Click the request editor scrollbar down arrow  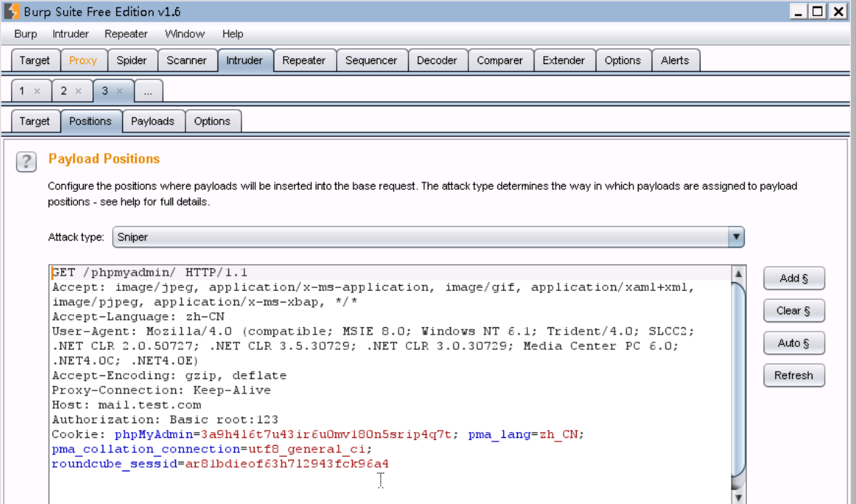738,497
